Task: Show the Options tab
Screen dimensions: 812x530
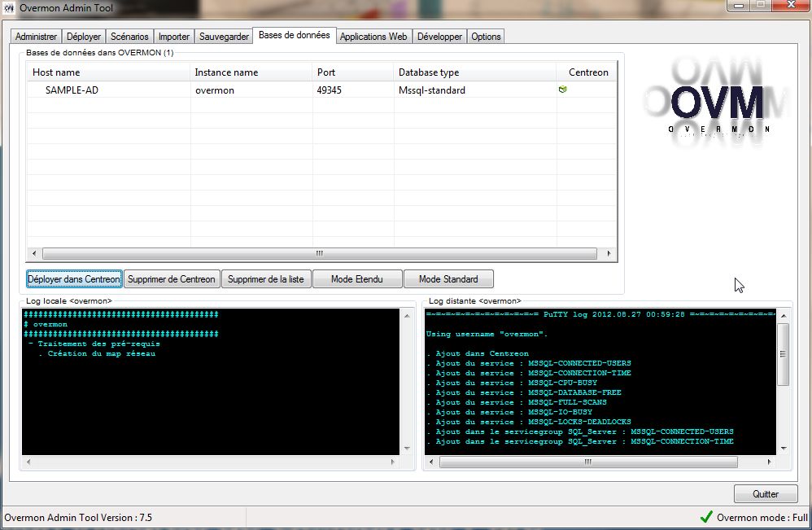Action: (x=486, y=37)
